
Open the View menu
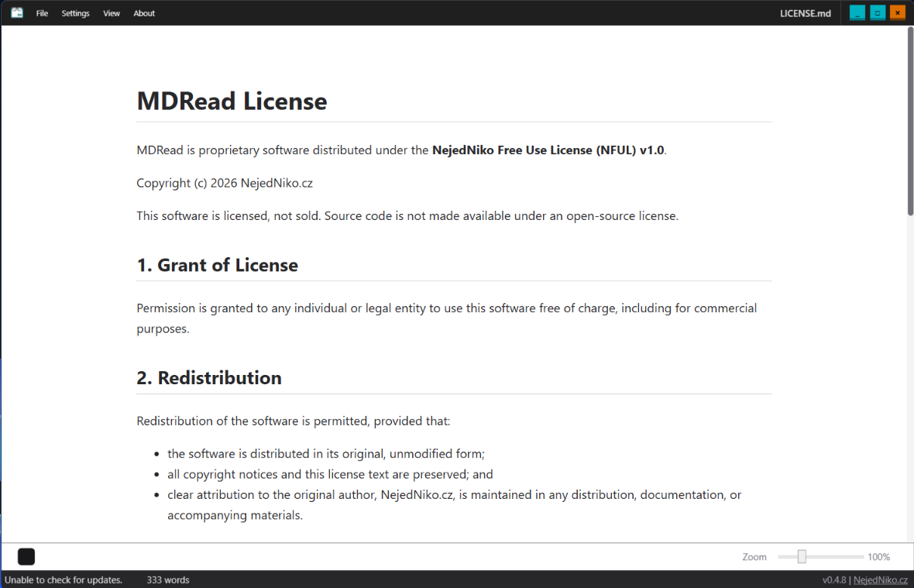click(x=112, y=13)
